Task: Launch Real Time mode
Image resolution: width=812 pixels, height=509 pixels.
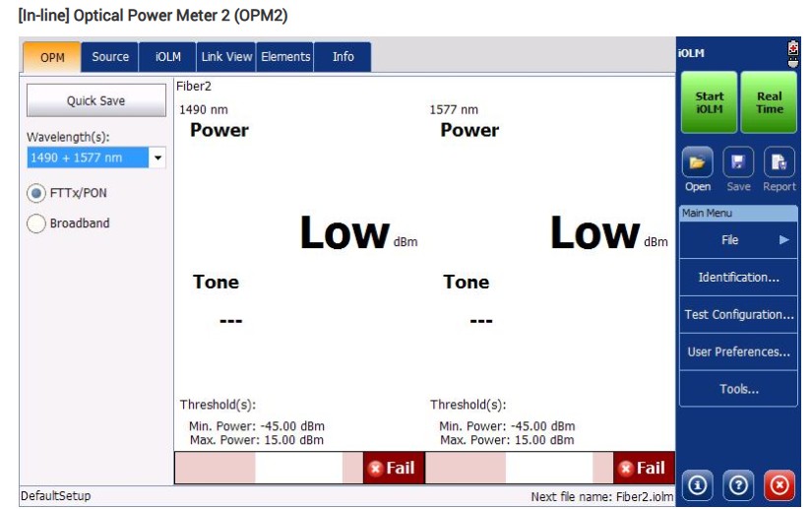Action: 769,102
